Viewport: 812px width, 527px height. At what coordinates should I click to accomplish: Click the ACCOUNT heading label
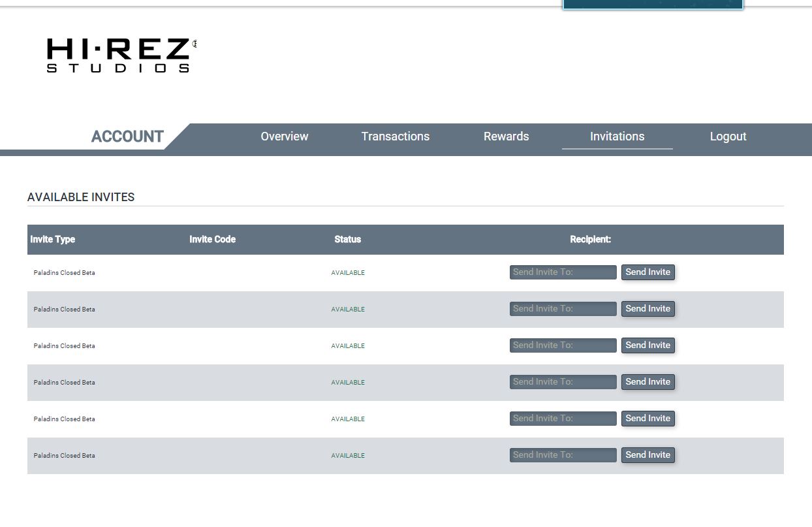point(127,136)
